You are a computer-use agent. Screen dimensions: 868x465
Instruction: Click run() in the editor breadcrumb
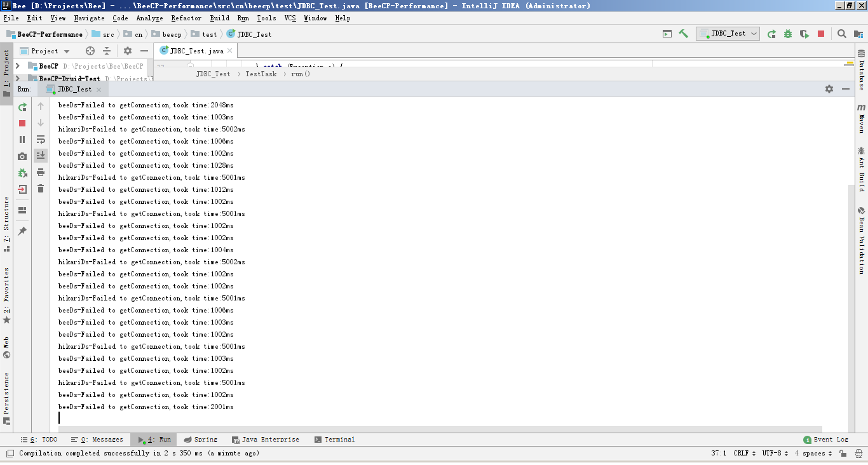click(301, 74)
